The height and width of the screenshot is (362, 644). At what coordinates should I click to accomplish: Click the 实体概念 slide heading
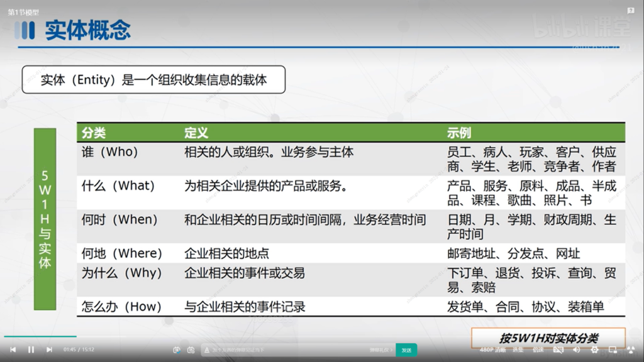point(87,30)
